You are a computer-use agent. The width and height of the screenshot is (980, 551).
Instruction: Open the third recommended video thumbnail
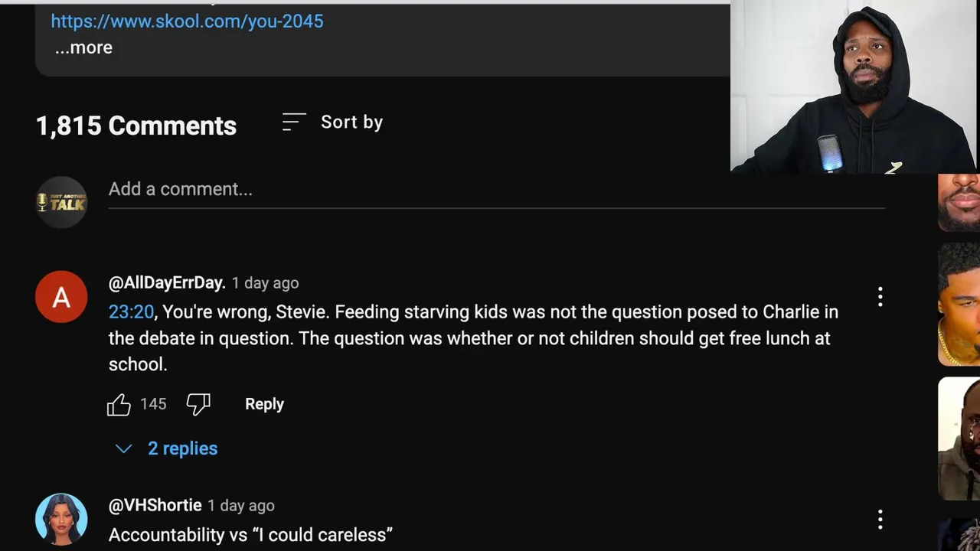pos(959,438)
